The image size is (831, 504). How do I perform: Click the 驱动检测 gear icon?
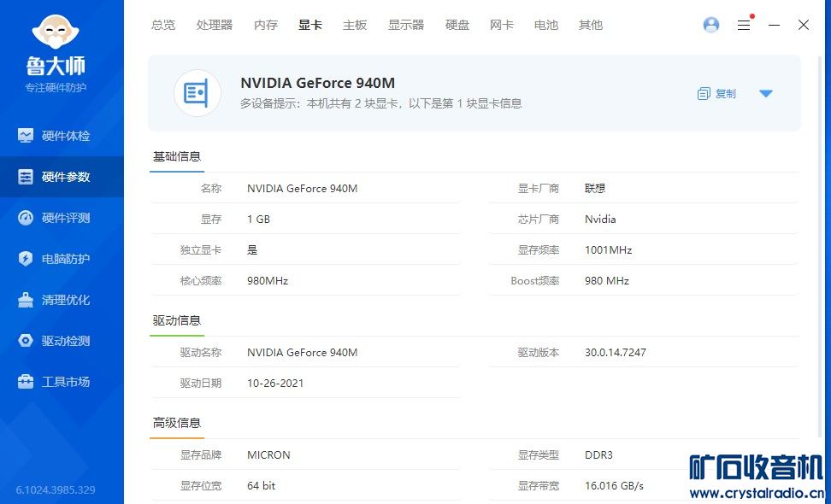pos(26,341)
